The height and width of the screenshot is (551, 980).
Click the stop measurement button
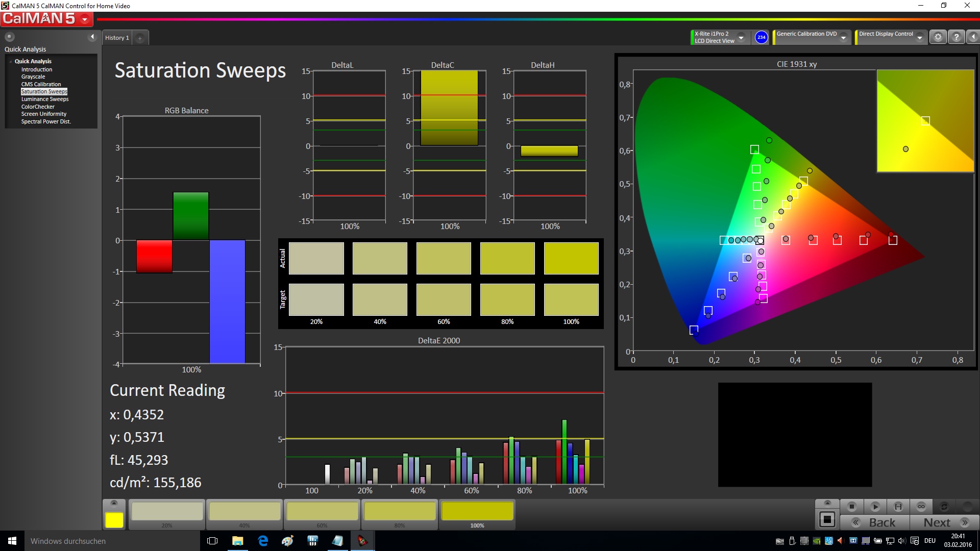[x=851, y=507]
